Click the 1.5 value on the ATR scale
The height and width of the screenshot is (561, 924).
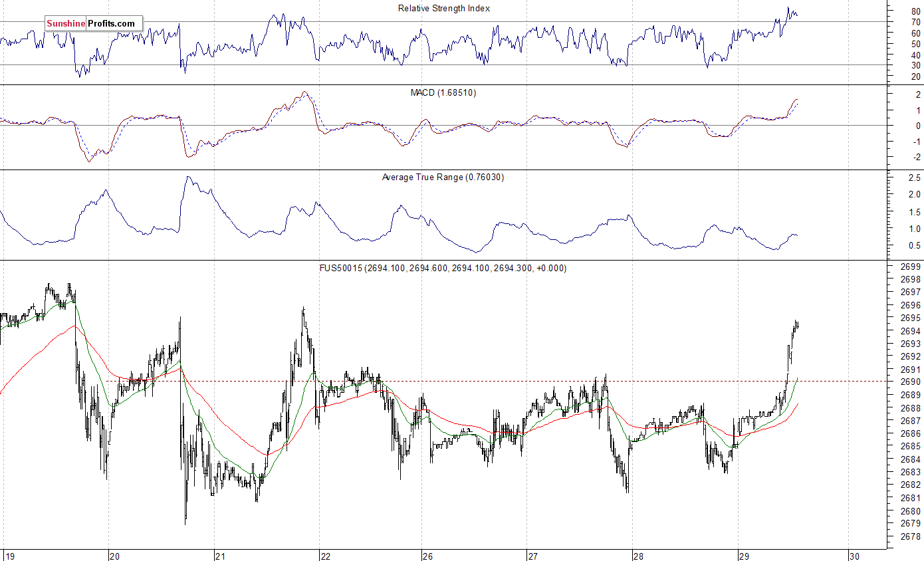point(914,212)
